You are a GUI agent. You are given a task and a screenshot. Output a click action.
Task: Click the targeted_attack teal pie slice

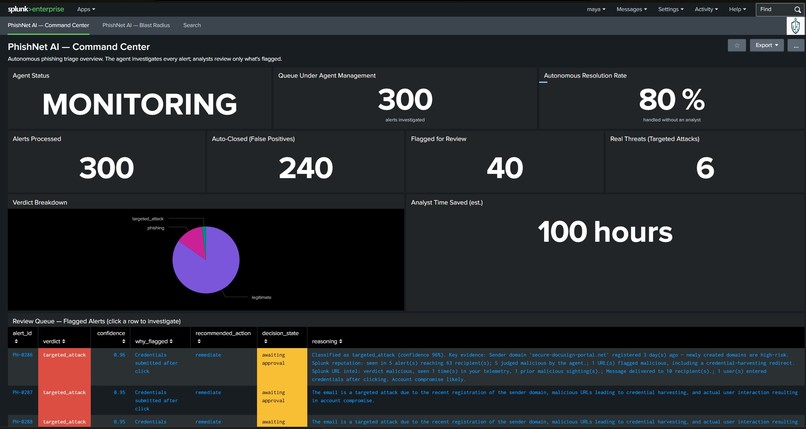click(x=204, y=234)
